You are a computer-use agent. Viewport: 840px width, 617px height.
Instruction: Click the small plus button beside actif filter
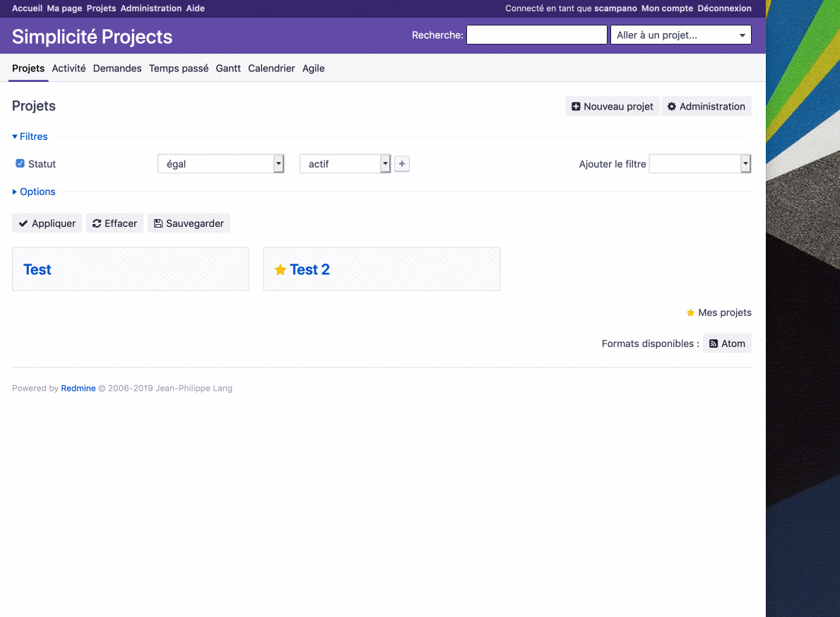tap(401, 163)
